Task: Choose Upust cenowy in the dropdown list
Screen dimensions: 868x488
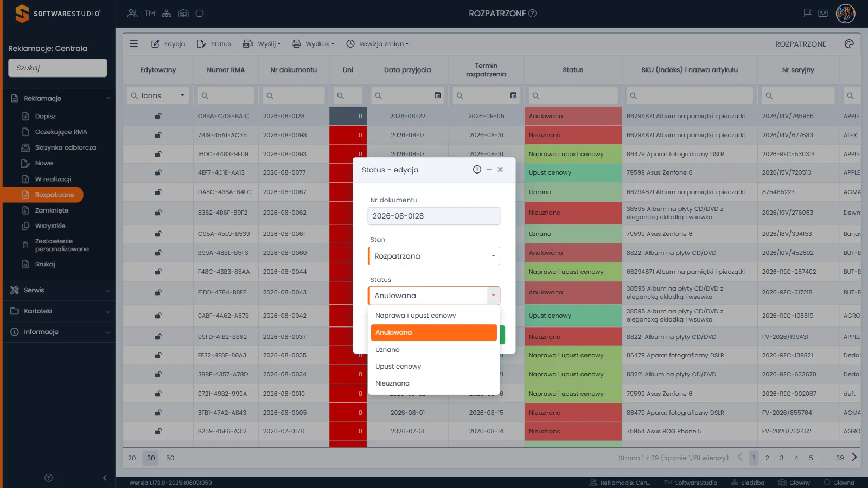Action: [434, 367]
